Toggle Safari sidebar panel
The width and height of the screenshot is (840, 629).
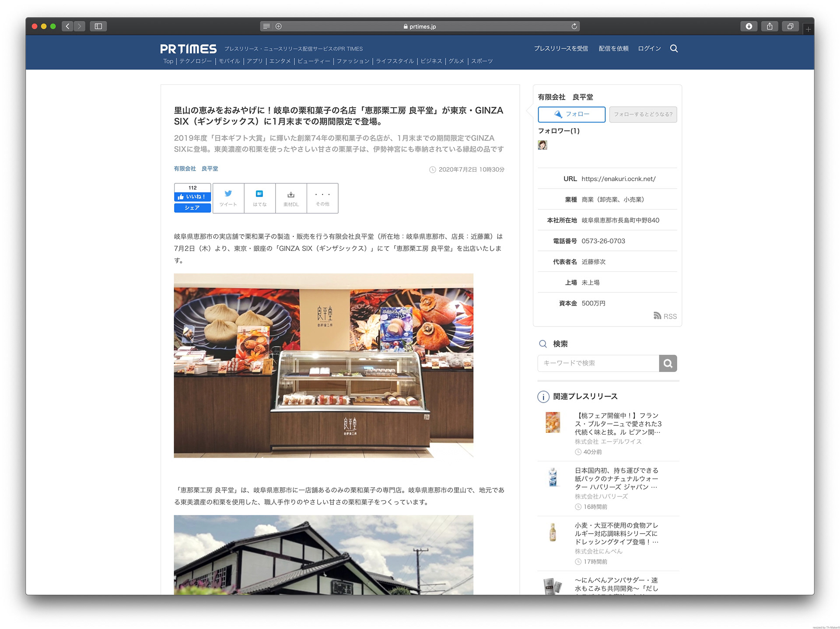point(98,26)
